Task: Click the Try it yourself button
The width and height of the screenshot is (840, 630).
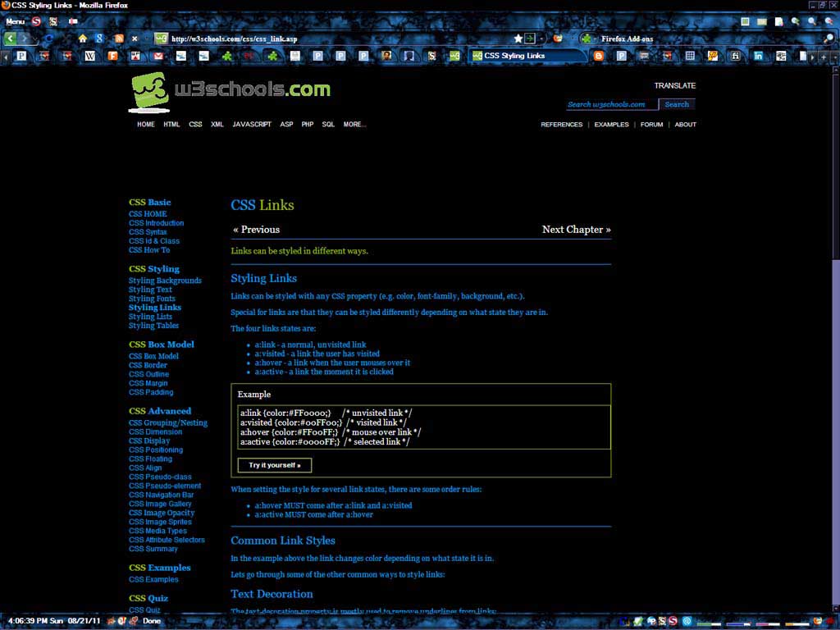Action: click(x=274, y=465)
